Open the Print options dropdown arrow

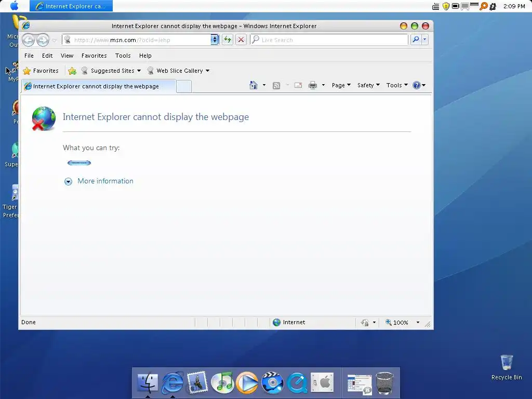[x=323, y=85]
